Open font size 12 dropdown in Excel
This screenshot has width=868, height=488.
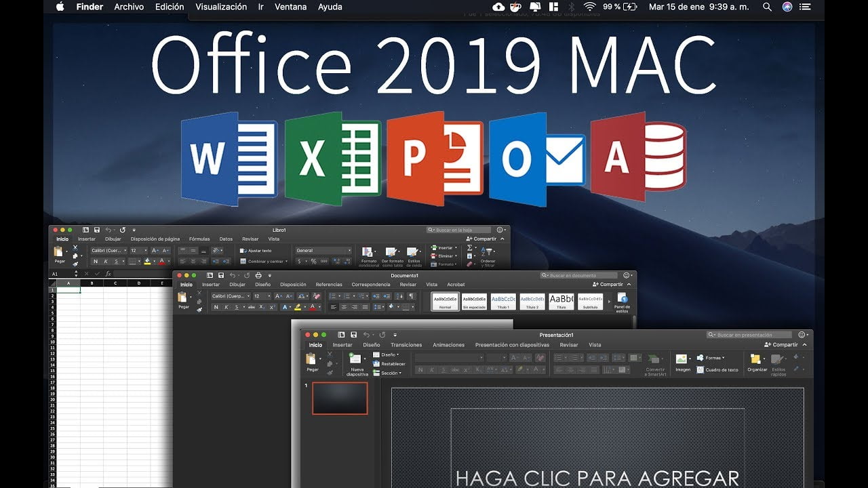(138, 251)
